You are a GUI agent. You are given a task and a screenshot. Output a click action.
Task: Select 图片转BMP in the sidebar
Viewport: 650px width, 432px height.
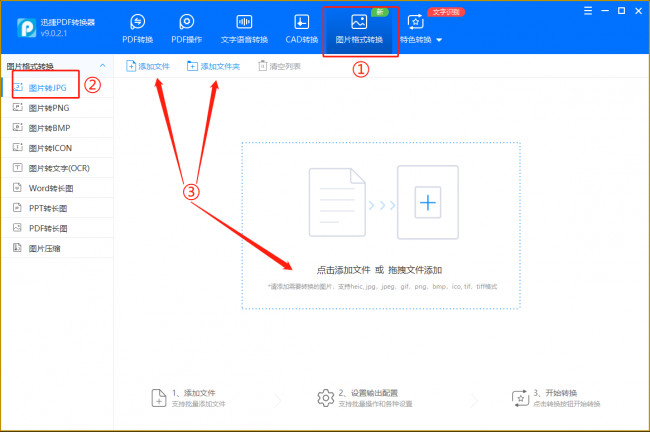(x=57, y=128)
